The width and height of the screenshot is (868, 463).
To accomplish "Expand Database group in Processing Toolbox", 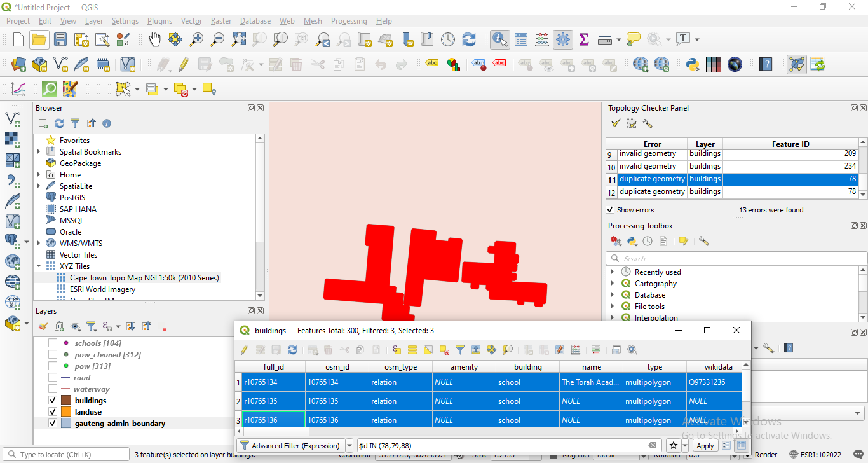I will click(613, 295).
